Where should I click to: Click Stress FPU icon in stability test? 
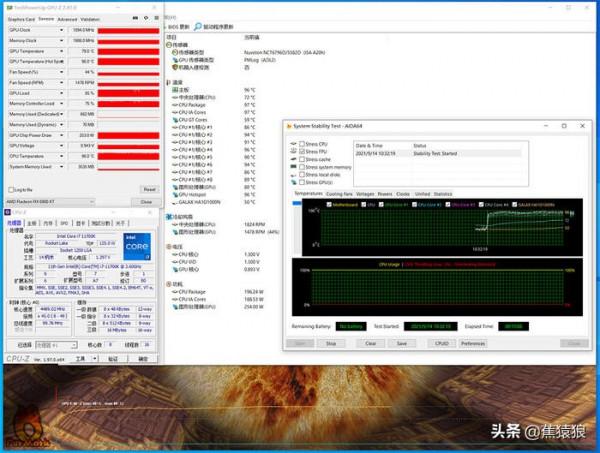point(293,152)
